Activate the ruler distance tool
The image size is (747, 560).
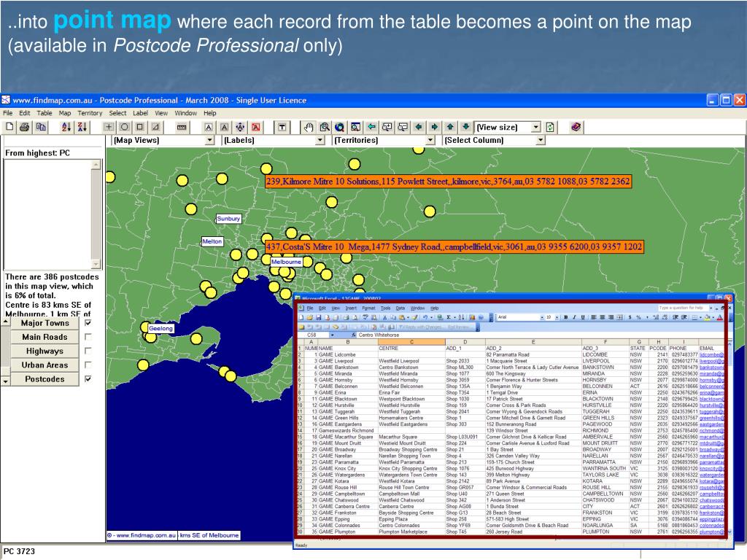182,127
